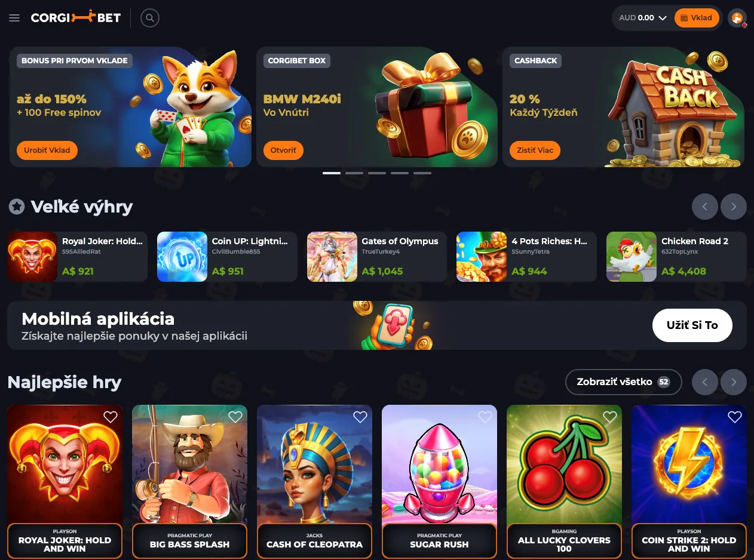Screen dimensions: 754x560
Task: Open the search magnifier icon
Action: click(150, 18)
